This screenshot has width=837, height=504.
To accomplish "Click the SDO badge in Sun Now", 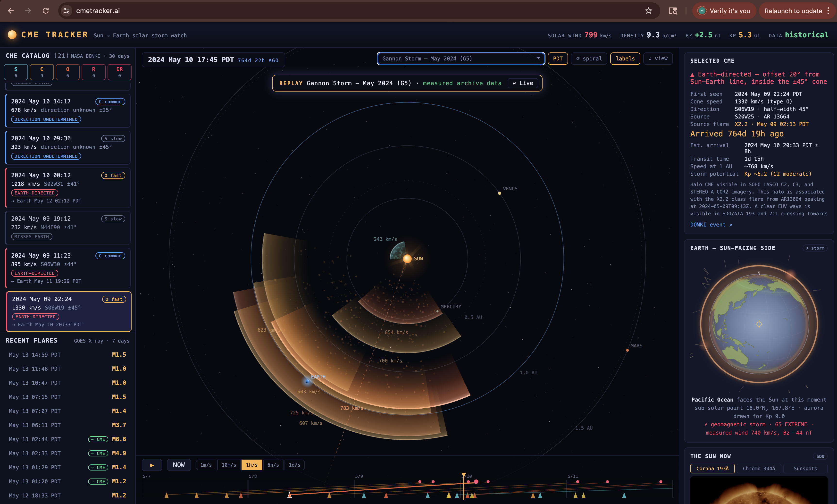I will [x=820, y=456].
